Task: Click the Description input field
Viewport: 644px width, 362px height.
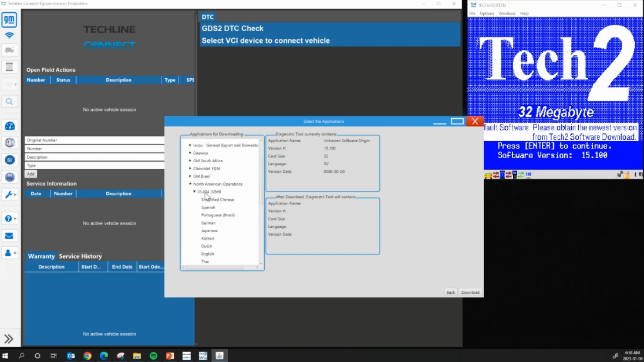Action: (95, 157)
